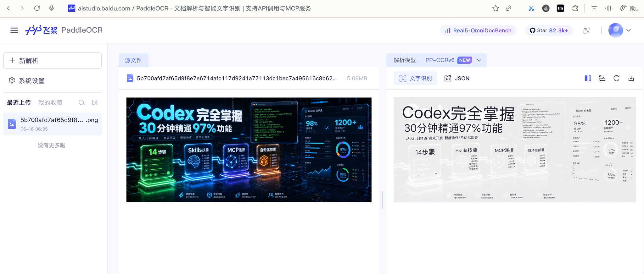Start a new parse with 新解析

pos(53,60)
